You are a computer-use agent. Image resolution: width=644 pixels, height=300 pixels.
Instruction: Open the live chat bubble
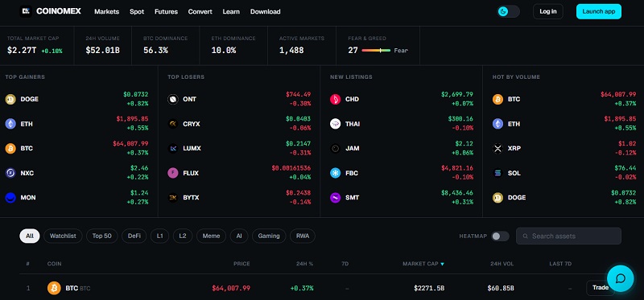620,278
